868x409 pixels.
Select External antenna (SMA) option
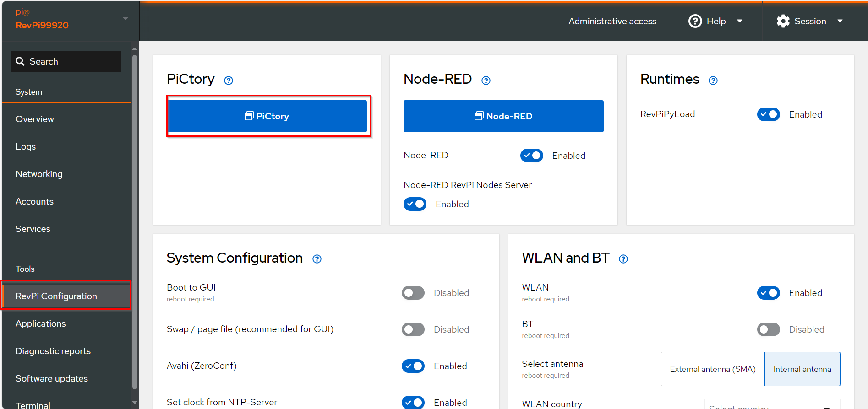(x=713, y=369)
